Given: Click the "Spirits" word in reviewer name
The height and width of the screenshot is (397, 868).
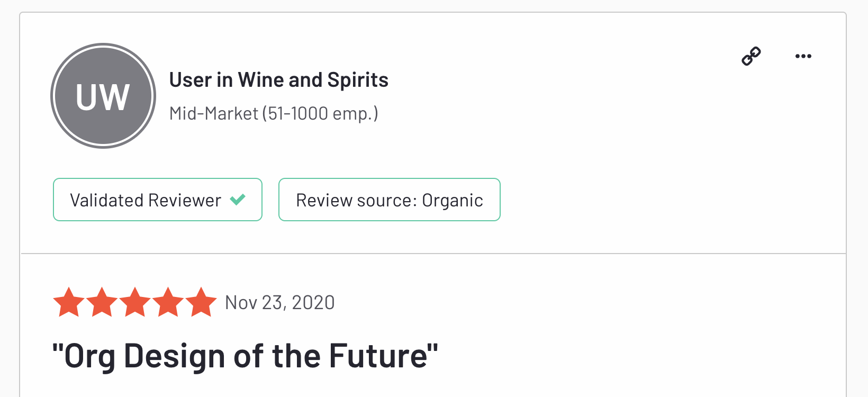Looking at the screenshot, I should (358, 80).
